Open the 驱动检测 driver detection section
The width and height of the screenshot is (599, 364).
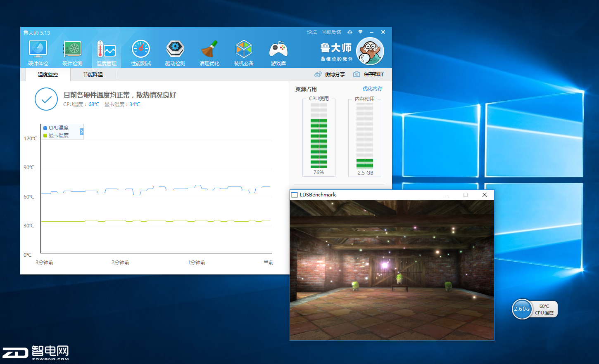[175, 53]
